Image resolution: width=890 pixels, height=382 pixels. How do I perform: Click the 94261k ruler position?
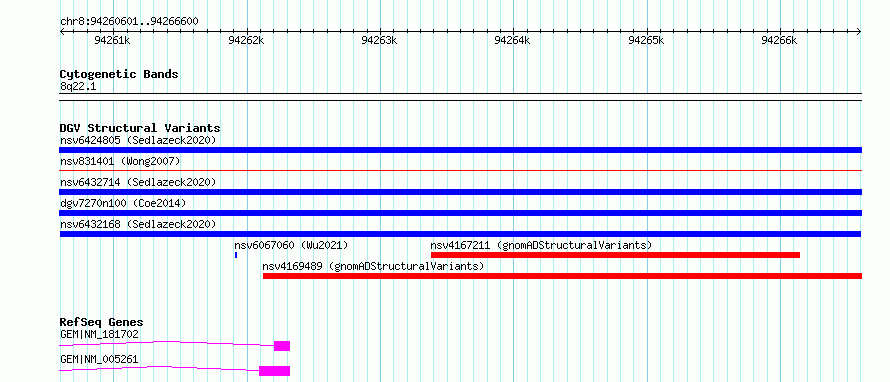coord(112,41)
